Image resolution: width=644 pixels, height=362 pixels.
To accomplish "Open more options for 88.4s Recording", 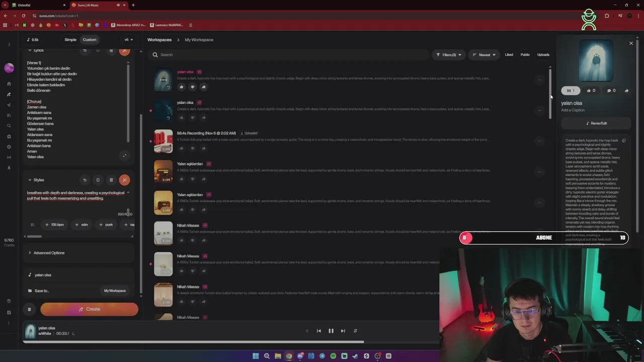I will 539,141.
